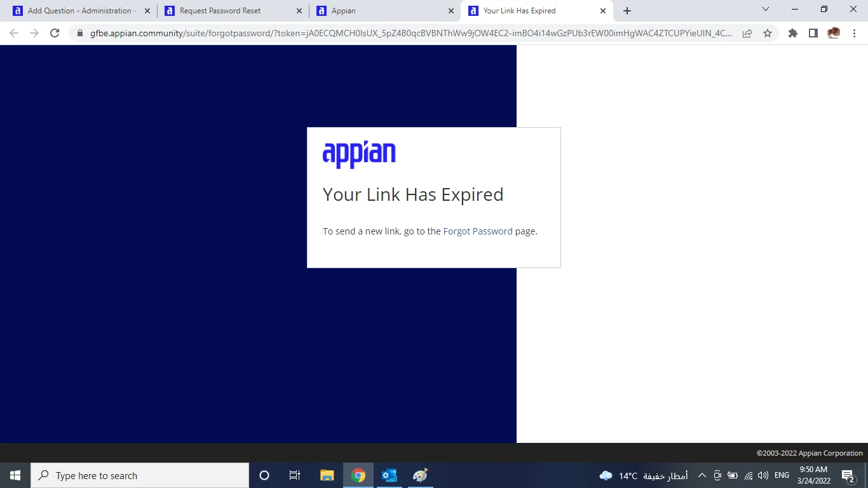868x488 pixels.
Task: Switch the ENG input language
Action: 782,475
